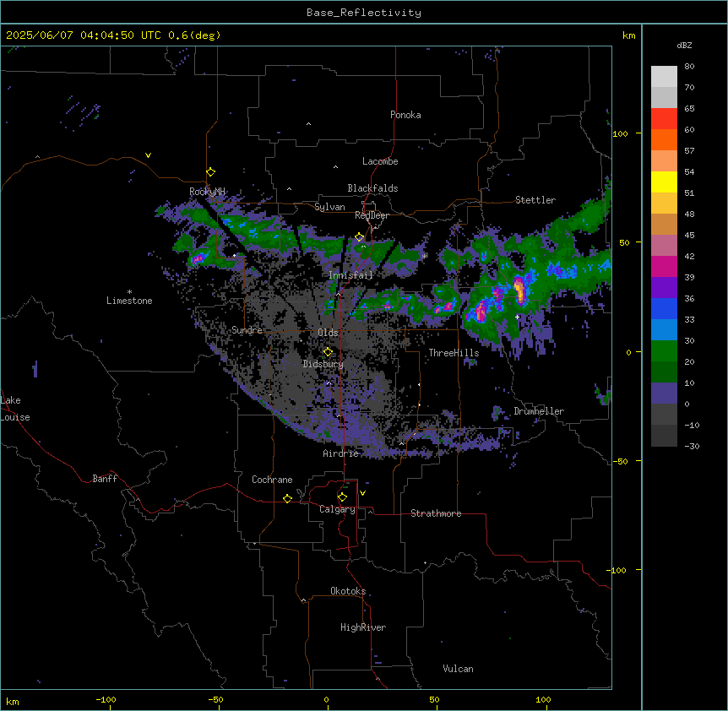Select the Didsbury label
This screenshot has width=728, height=711.
tap(323, 364)
